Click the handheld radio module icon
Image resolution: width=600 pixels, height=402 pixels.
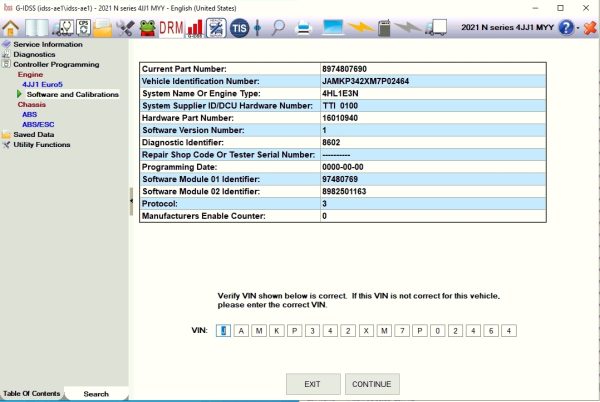click(384, 28)
